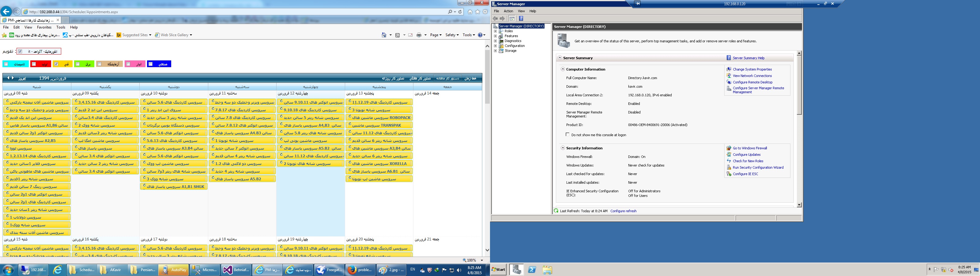Screen dimensions: 980x276
Task: Open the AutoPlay taskbar item
Action: [173, 270]
